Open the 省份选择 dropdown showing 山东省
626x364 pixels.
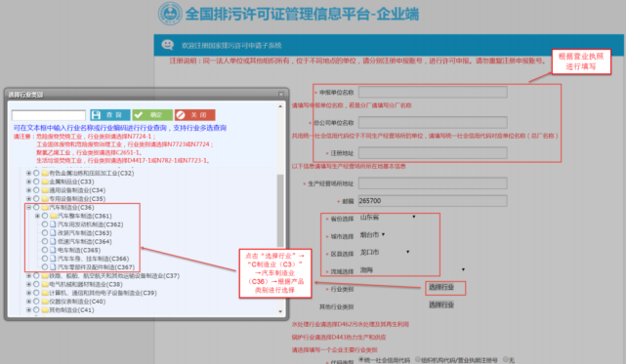click(388, 217)
